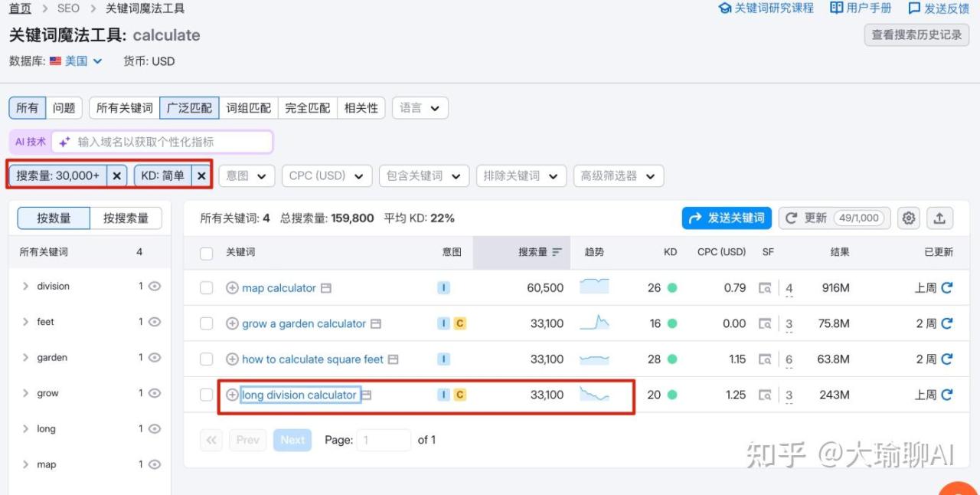Refresh the map calculator row data
Image resolution: width=980 pixels, height=495 pixels.
[x=947, y=288]
